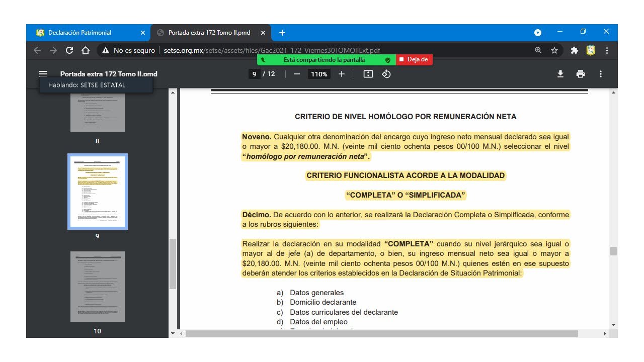The image size is (644, 362).
Task: Click the total page count 12
Action: point(271,74)
